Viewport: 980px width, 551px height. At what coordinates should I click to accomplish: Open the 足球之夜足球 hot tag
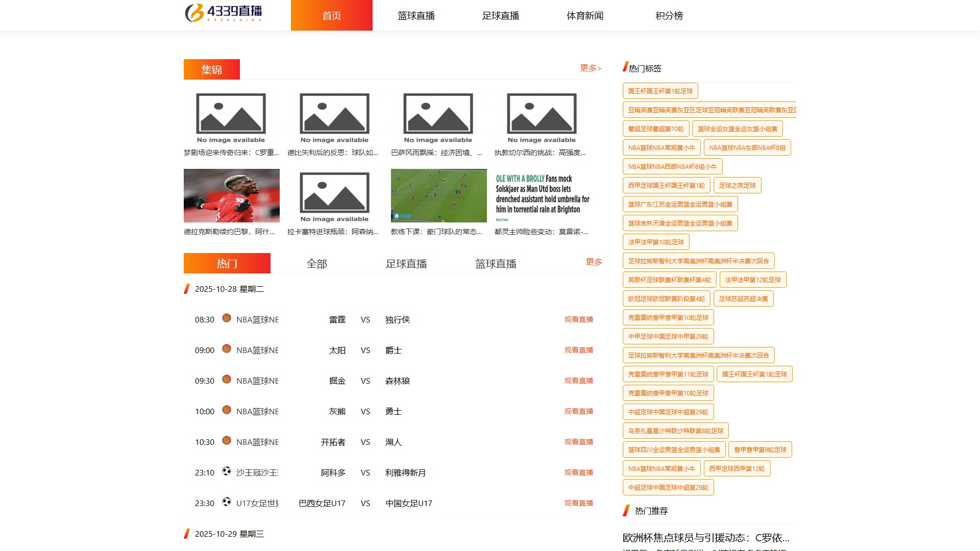737,186
